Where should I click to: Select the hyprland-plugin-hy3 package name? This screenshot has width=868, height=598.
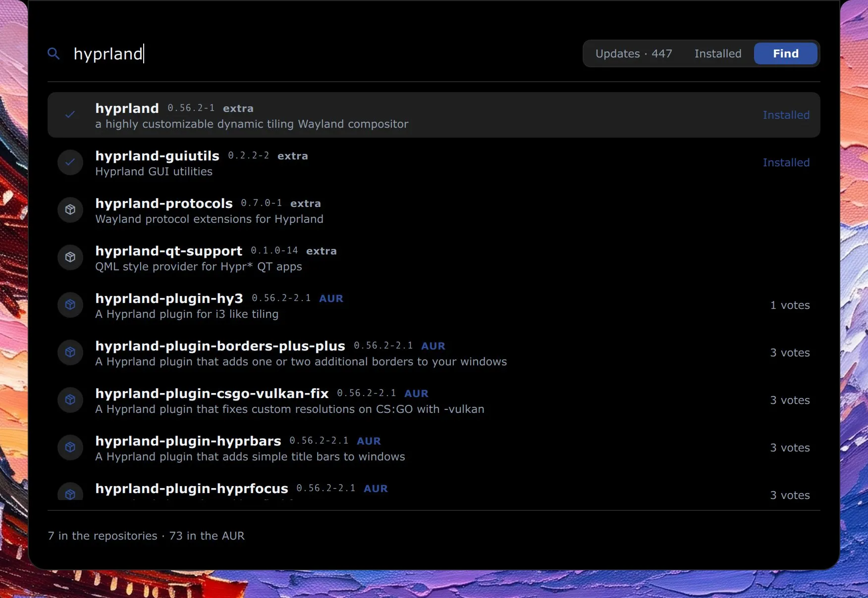click(x=169, y=299)
